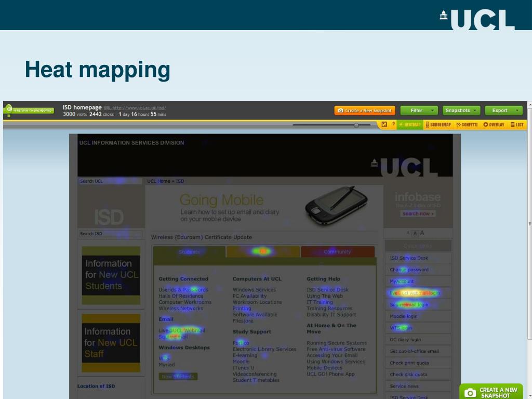Click green Create a New Snapshot corner button
Image resolution: width=532 pixels, height=399 pixels.
(491, 392)
